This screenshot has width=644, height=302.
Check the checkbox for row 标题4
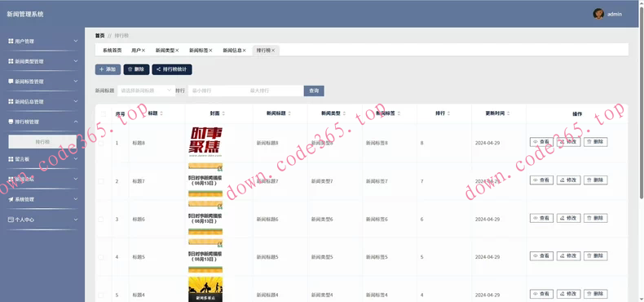click(101, 295)
